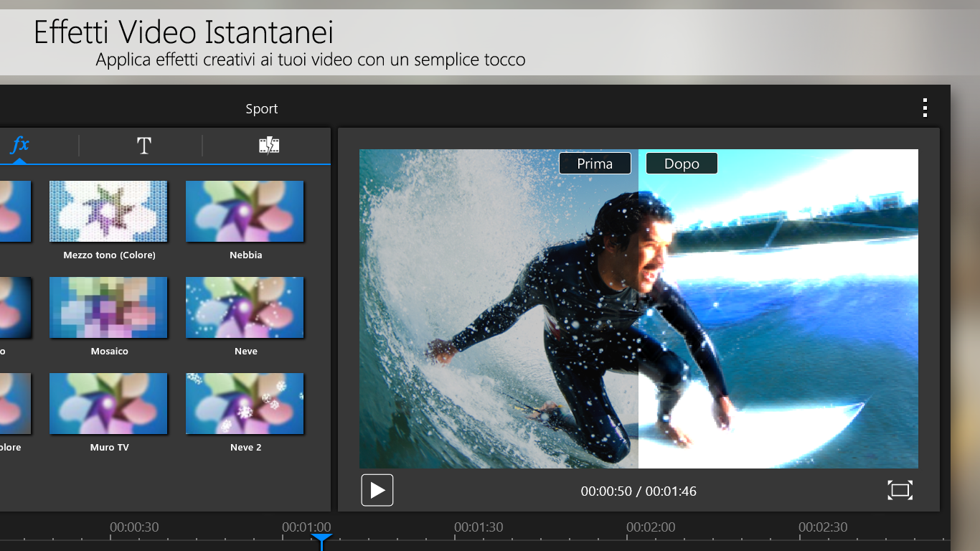Toggle the Prima before view

click(x=595, y=163)
